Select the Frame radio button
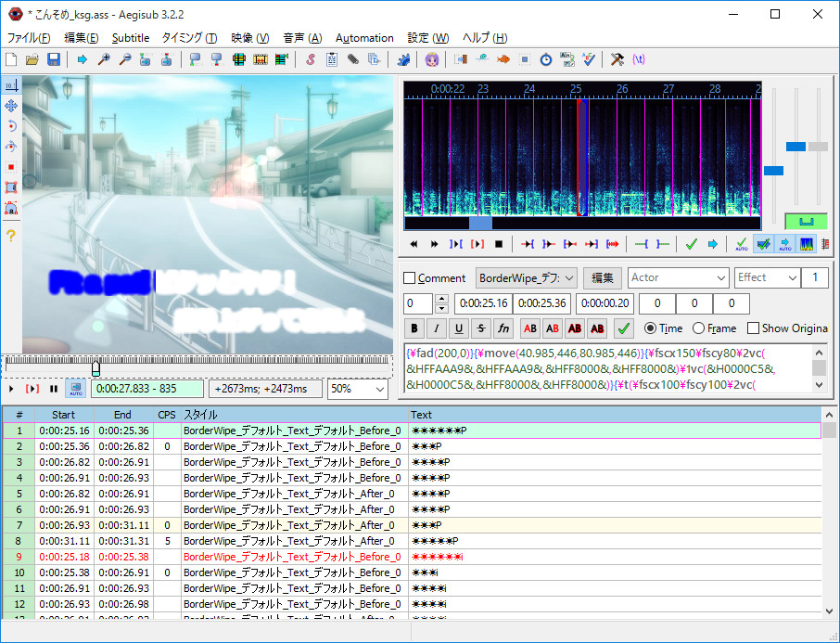Screen dimensions: 840x643 [x=698, y=328]
